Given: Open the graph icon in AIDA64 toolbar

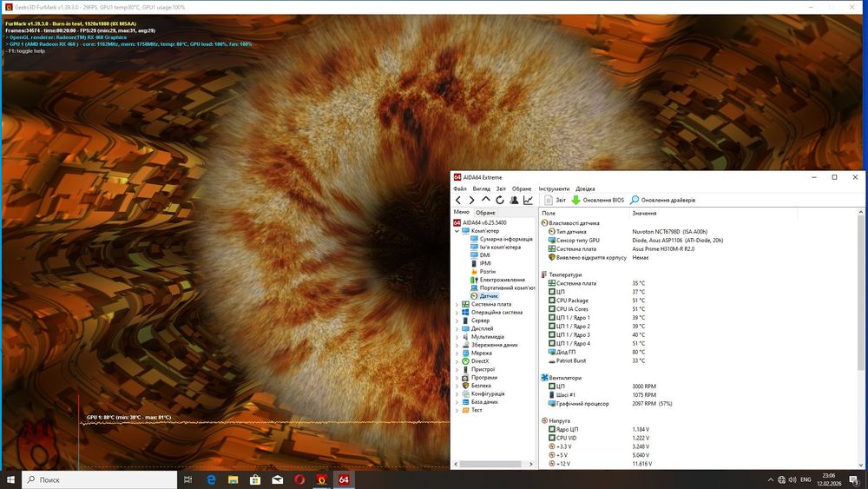Looking at the screenshot, I should tap(528, 200).
